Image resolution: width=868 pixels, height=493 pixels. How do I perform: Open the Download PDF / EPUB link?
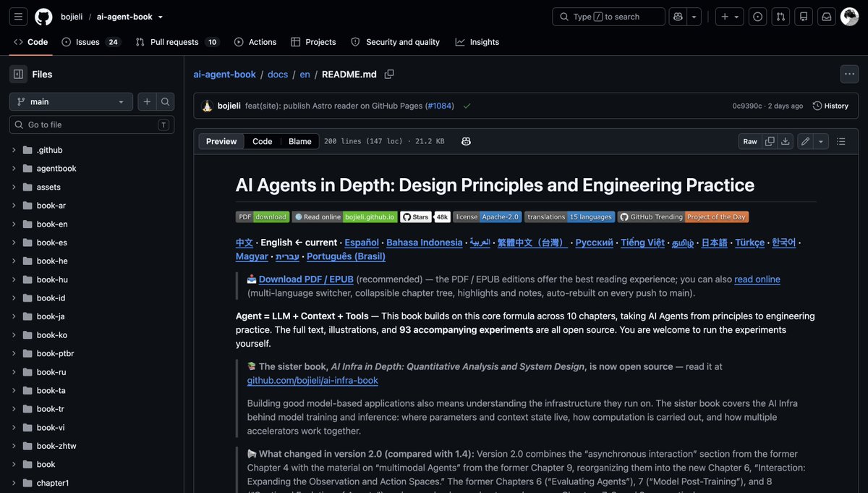point(306,279)
